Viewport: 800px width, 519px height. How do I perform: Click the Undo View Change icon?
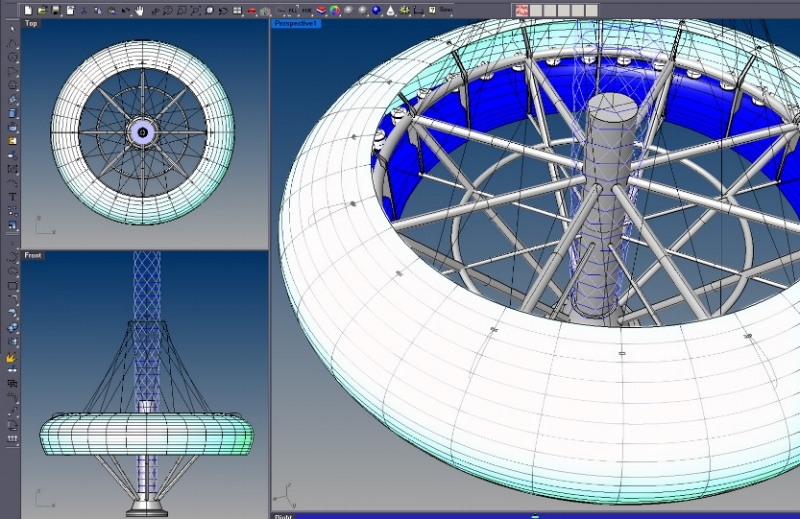pos(223,10)
